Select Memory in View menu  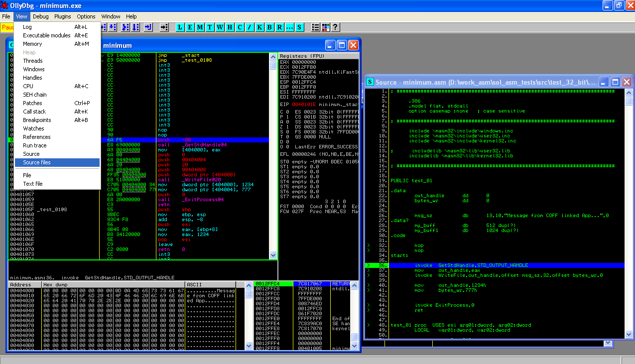57,44
